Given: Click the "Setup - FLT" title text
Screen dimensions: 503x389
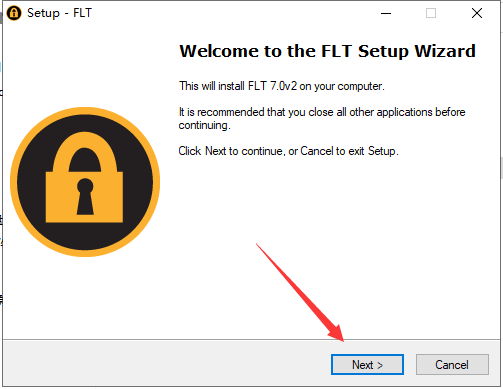Looking at the screenshot, I should [x=59, y=13].
